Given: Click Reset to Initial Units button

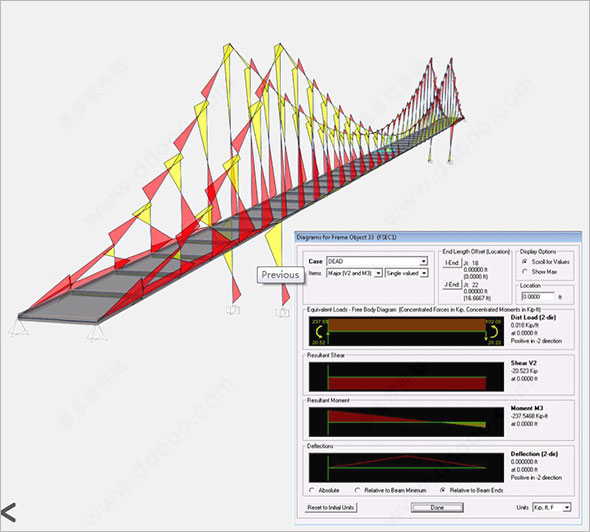Looking at the screenshot, I should 331,508.
